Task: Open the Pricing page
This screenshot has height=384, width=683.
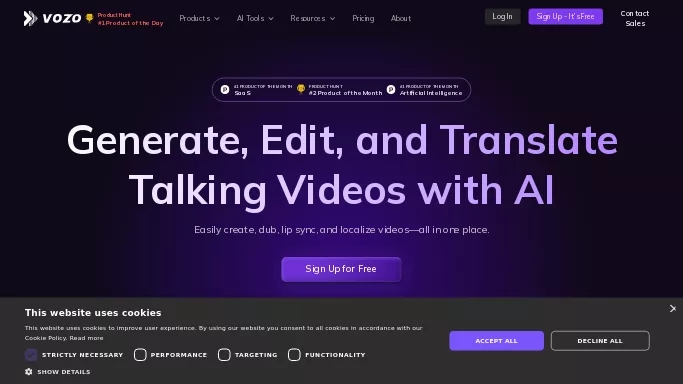Action: [x=363, y=18]
